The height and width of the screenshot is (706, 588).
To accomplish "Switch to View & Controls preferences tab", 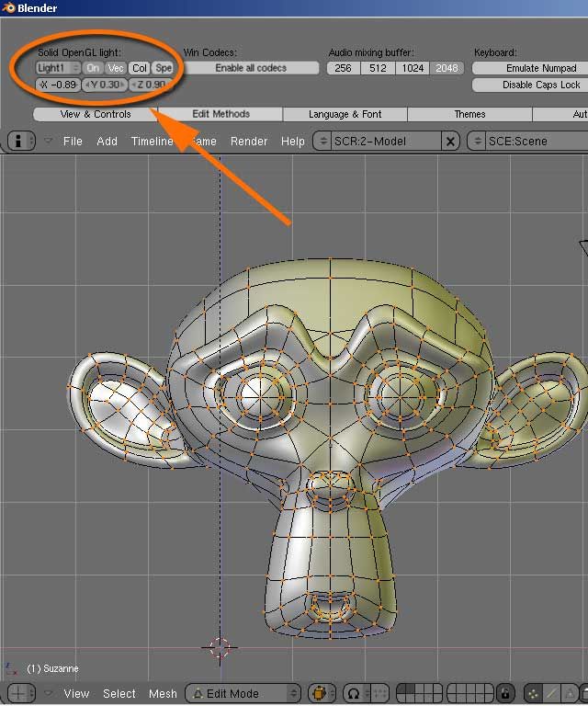I will (96, 114).
